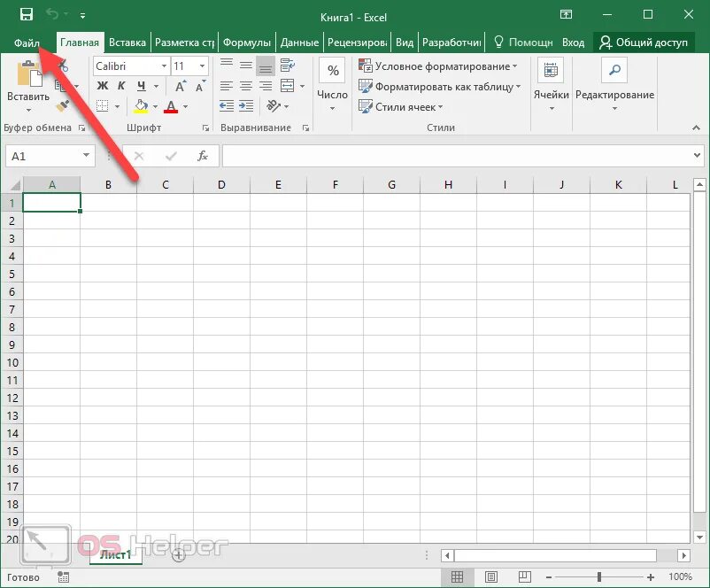Switch to the Вставка tab
The image size is (710, 588).
click(127, 43)
